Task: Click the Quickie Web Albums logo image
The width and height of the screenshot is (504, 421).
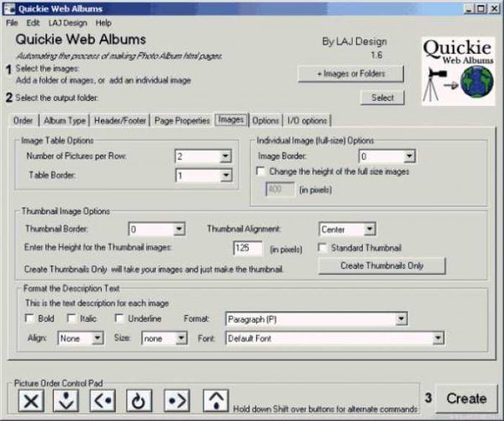Action: pos(458,71)
